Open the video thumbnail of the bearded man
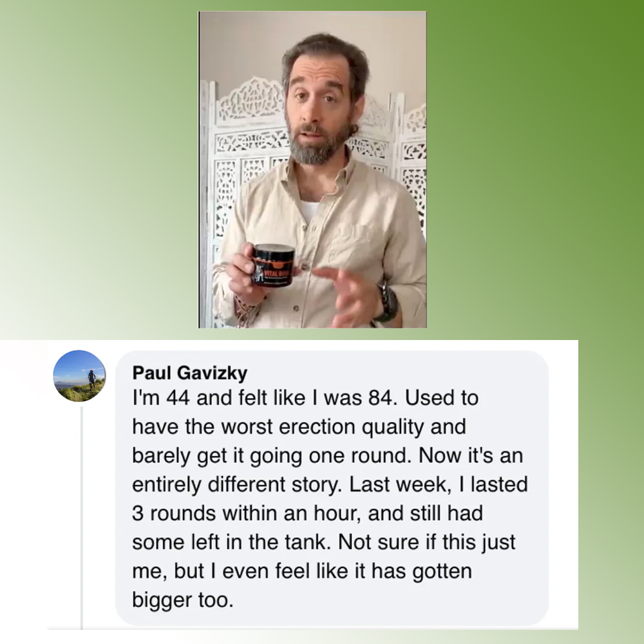644x644 pixels. (312, 169)
